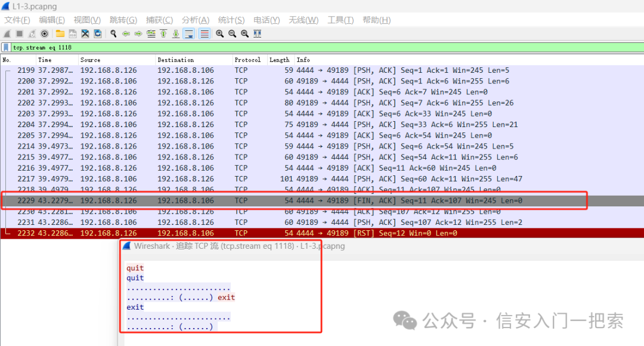Open the 电话(Y) menu
This screenshot has width=644, height=346.
tap(267, 20)
